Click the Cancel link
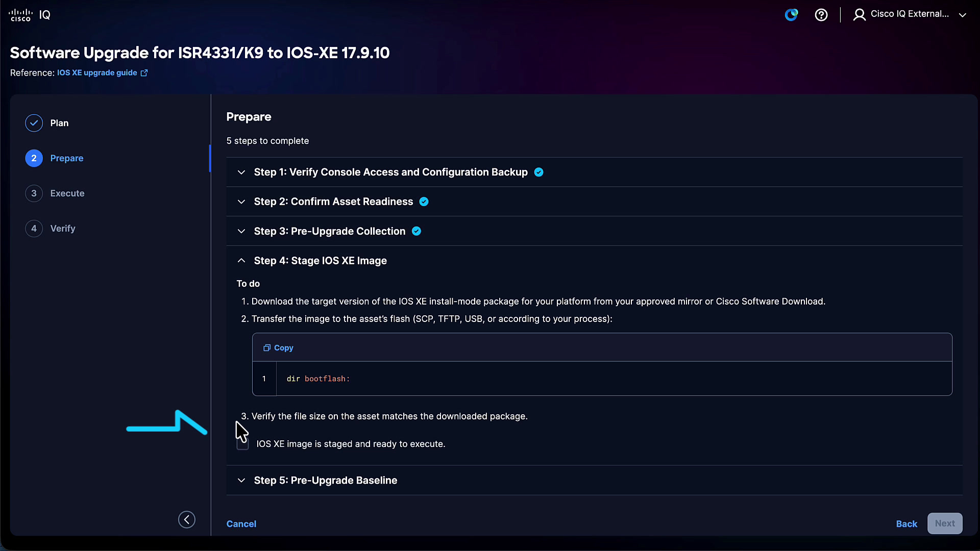This screenshot has width=980, height=551. pos(241,524)
